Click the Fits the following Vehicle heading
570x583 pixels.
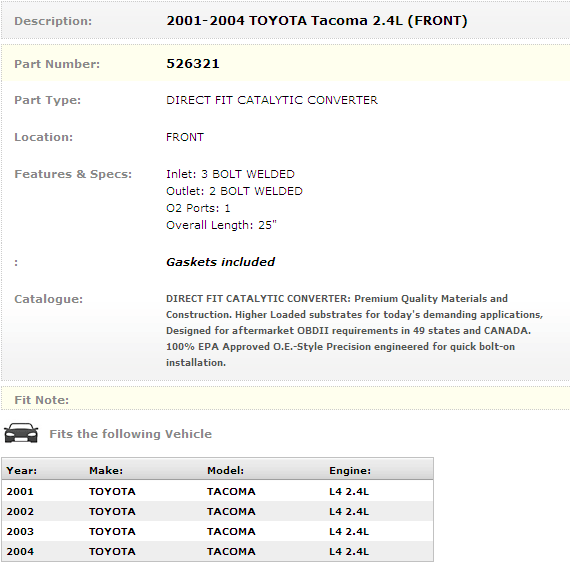tap(131, 434)
